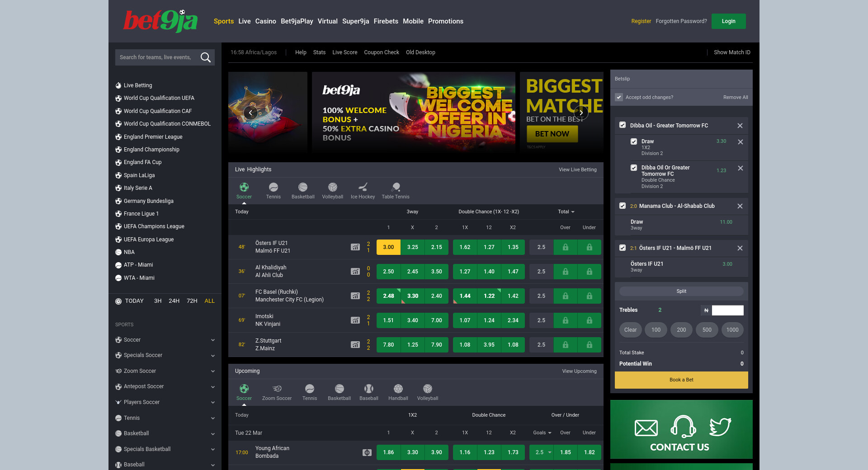Select Table Tennis icon in Live Highlights

396,188
